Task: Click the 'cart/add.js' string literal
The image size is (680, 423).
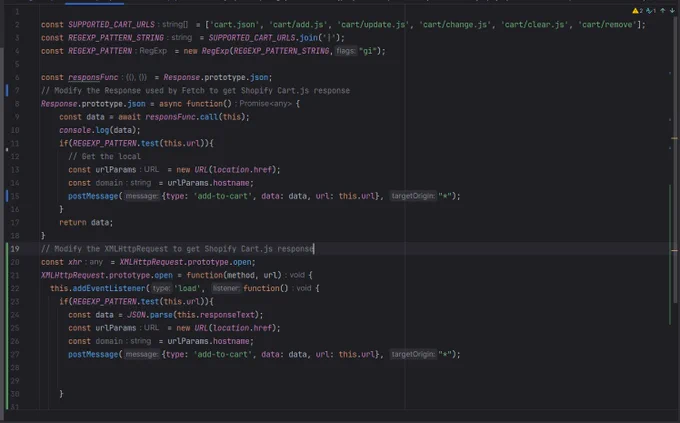Action: [x=297, y=25]
